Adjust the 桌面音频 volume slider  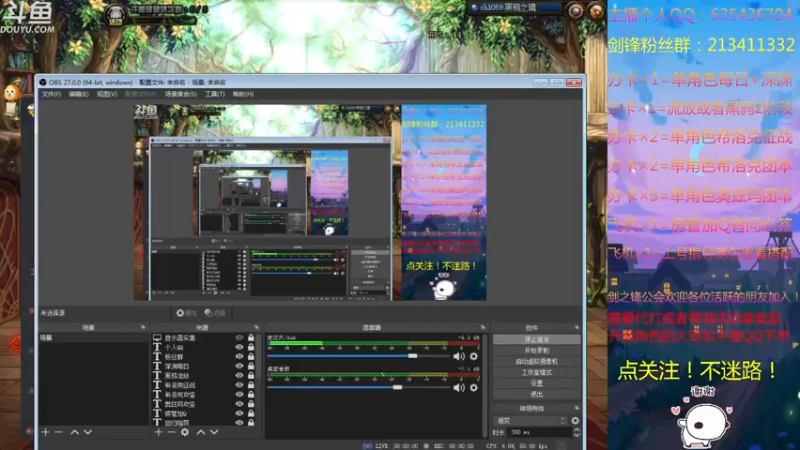pos(358,387)
